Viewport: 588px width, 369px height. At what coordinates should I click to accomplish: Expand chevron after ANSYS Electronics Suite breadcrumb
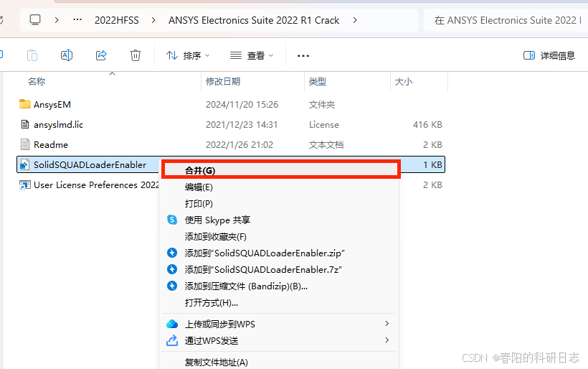point(355,20)
